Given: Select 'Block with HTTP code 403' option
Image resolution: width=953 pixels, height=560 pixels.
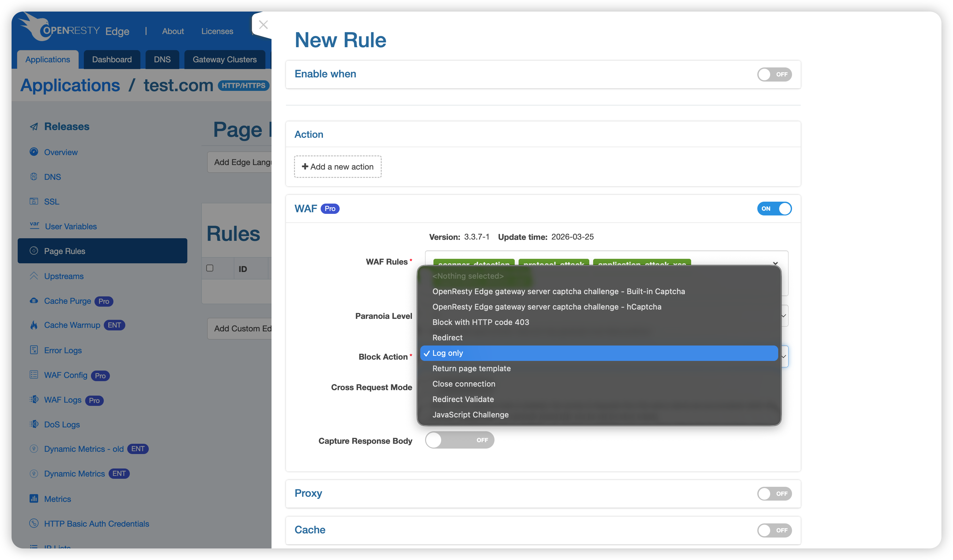Looking at the screenshot, I should click(x=480, y=322).
